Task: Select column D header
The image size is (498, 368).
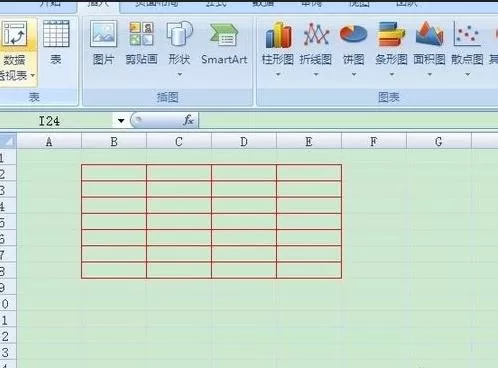Action: (244, 142)
